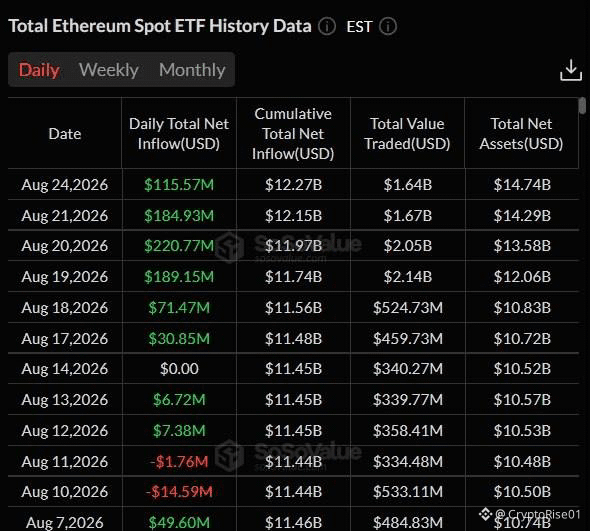Select the Aug 14,2026 $0.00 inflow cell

click(x=179, y=369)
